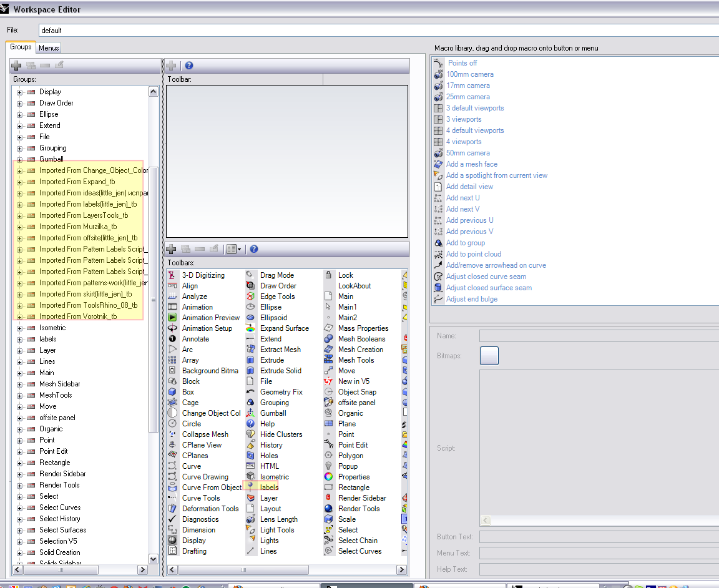Click the 100mm camera macro icon

[x=438, y=74]
